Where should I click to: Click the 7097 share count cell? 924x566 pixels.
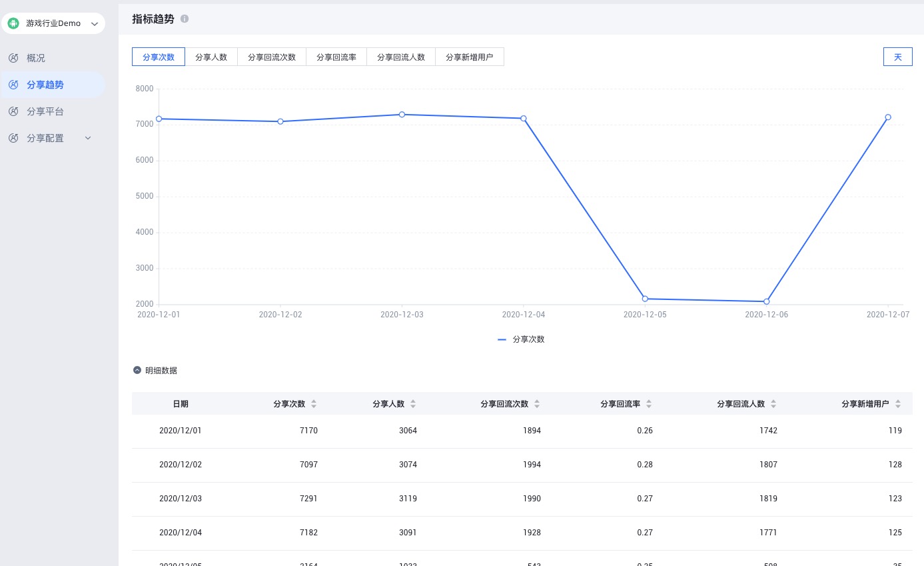309,465
